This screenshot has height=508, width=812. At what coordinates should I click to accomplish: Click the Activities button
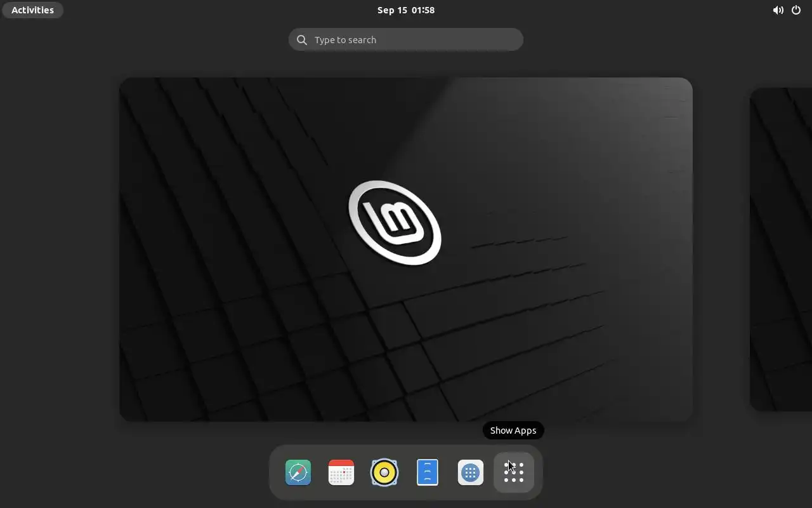point(33,10)
